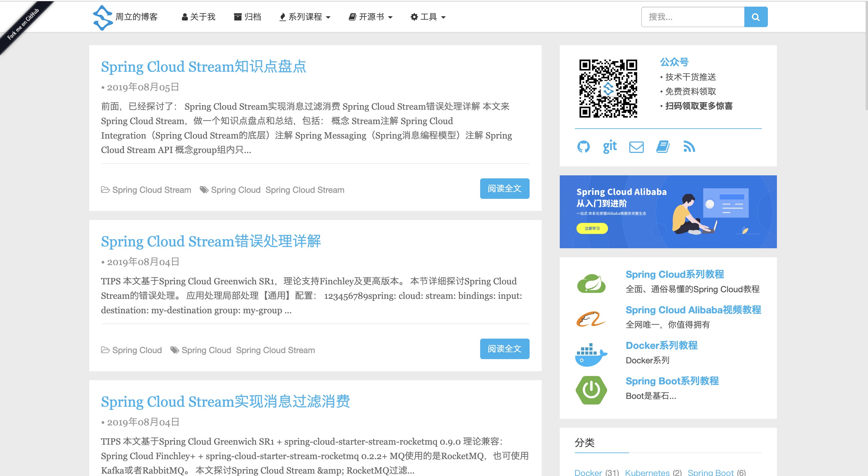This screenshot has height=476, width=868.
Task: Open the 关于我 menu item
Action: [x=198, y=17]
